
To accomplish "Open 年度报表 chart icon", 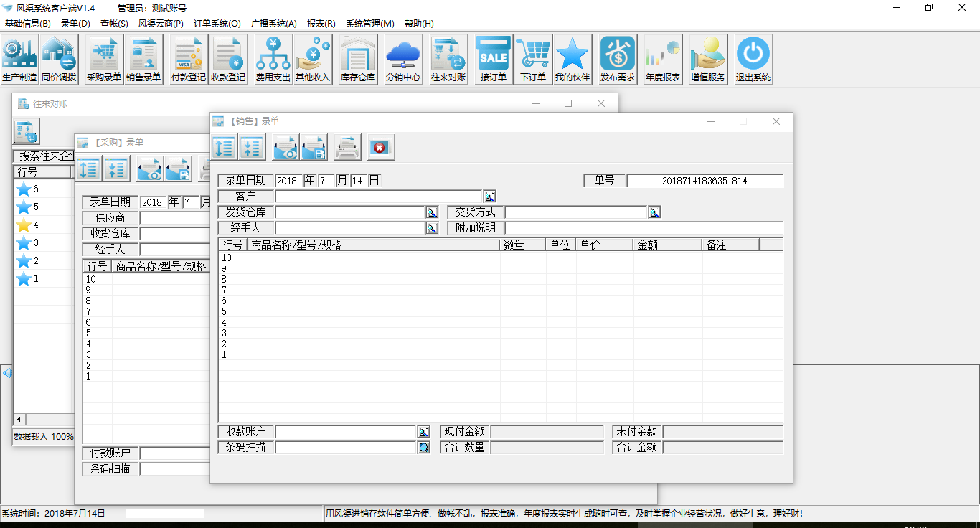I will 663,59.
